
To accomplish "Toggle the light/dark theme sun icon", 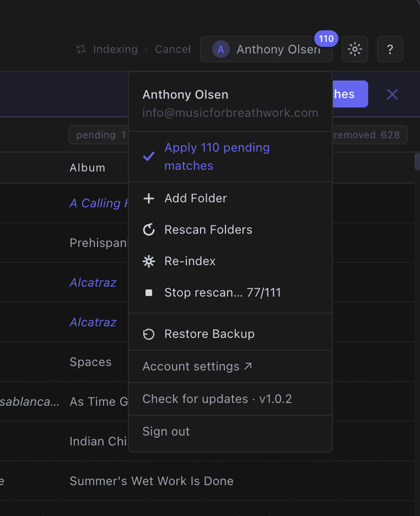I will pos(354,50).
